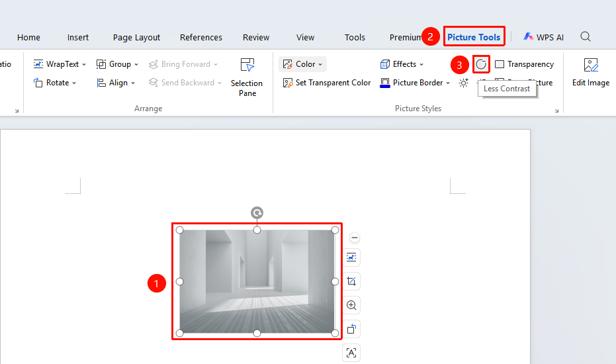
Task: Click the floating zoom preview icon
Action: coord(351,306)
